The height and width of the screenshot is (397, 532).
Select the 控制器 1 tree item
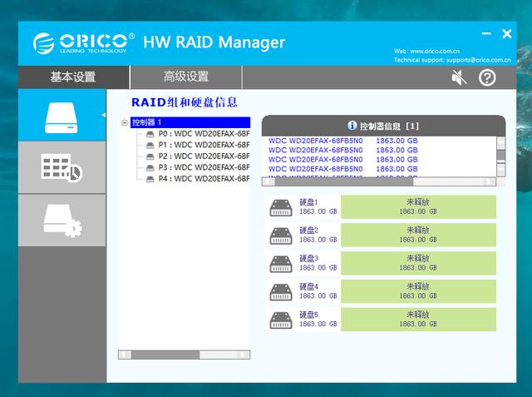coord(190,122)
